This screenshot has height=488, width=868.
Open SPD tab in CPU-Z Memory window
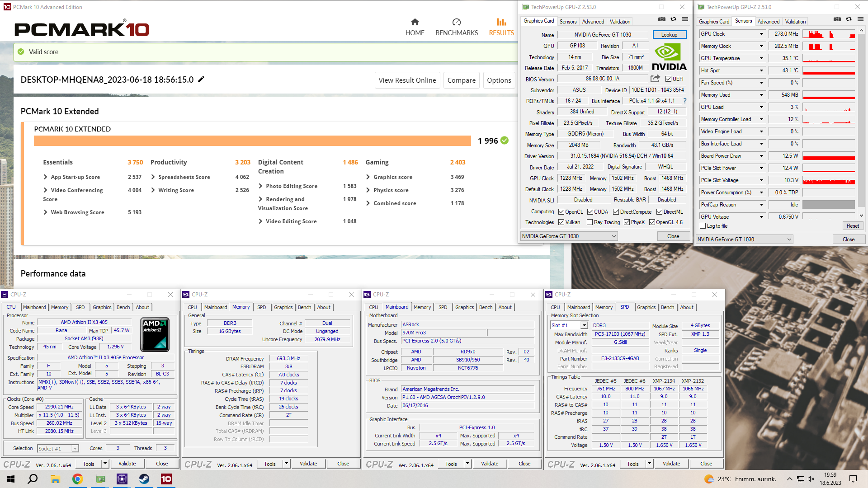[x=261, y=307]
